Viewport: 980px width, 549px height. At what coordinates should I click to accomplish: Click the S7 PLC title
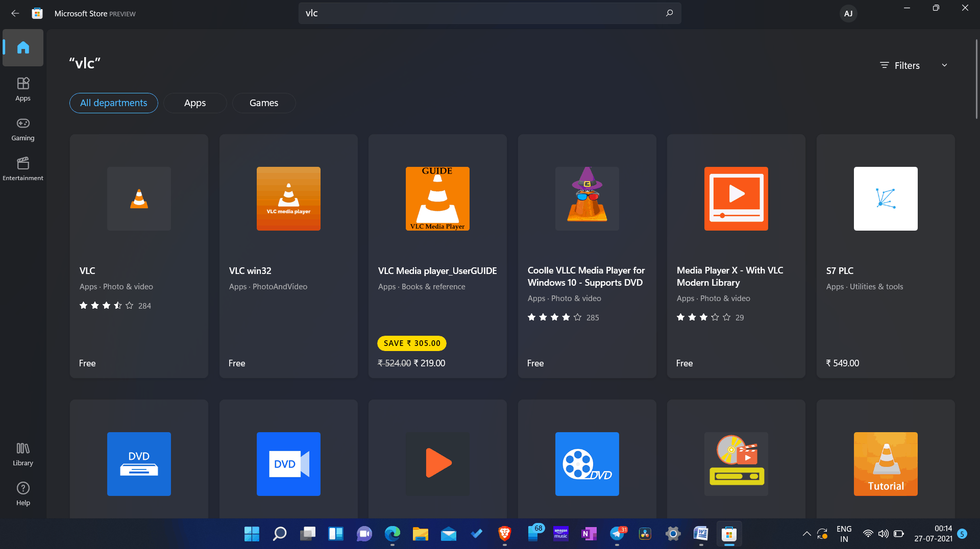[x=840, y=271]
